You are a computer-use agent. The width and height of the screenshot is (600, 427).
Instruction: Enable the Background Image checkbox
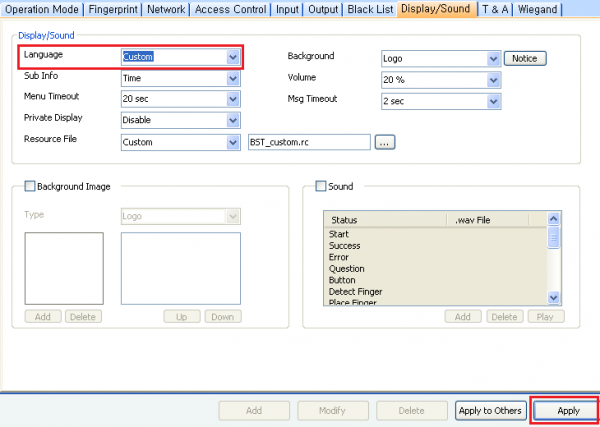29,186
